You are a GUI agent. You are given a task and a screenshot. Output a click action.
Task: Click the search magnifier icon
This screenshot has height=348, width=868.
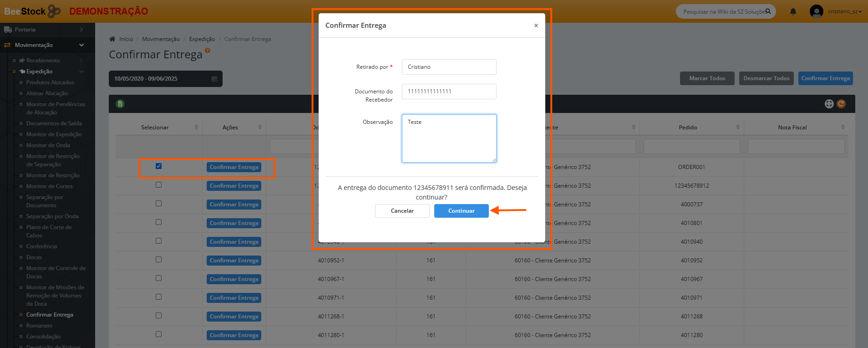pos(768,11)
